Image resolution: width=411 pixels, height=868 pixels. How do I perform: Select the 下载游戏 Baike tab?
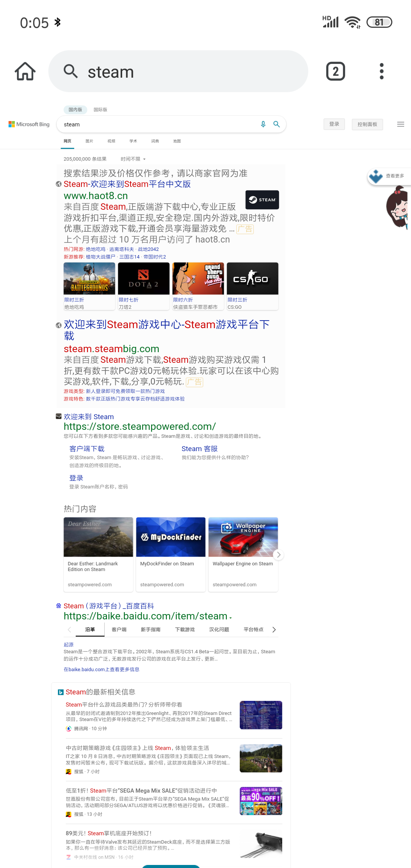coord(185,630)
